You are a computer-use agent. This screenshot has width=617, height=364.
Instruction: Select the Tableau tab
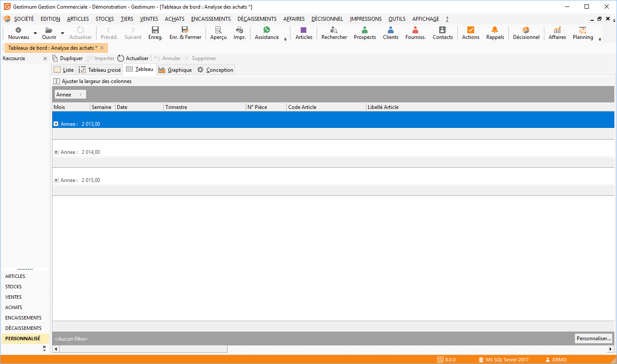(140, 69)
